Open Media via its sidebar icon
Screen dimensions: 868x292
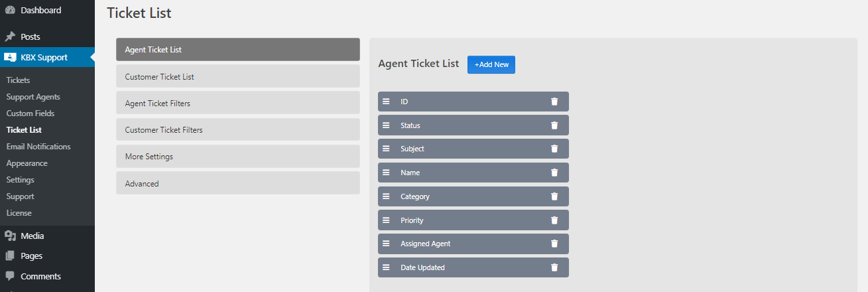(x=10, y=236)
